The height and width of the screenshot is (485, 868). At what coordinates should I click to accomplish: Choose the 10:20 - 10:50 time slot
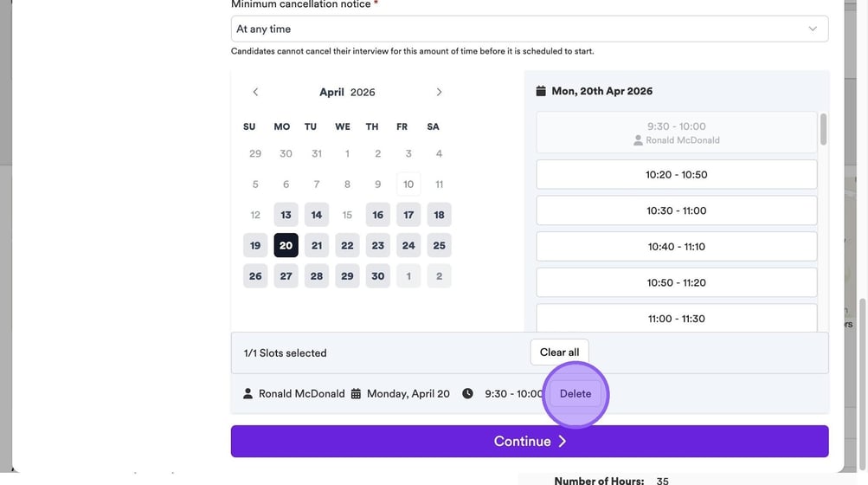point(676,174)
